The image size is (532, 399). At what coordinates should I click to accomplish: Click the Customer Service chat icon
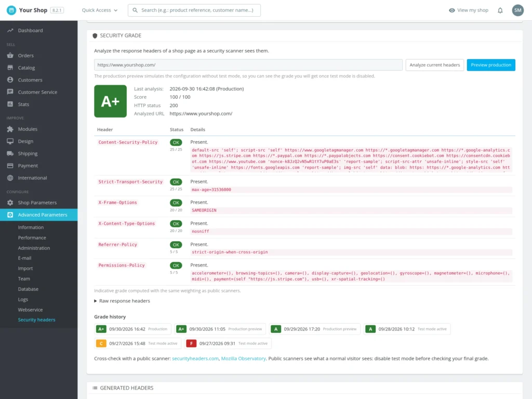click(10, 92)
